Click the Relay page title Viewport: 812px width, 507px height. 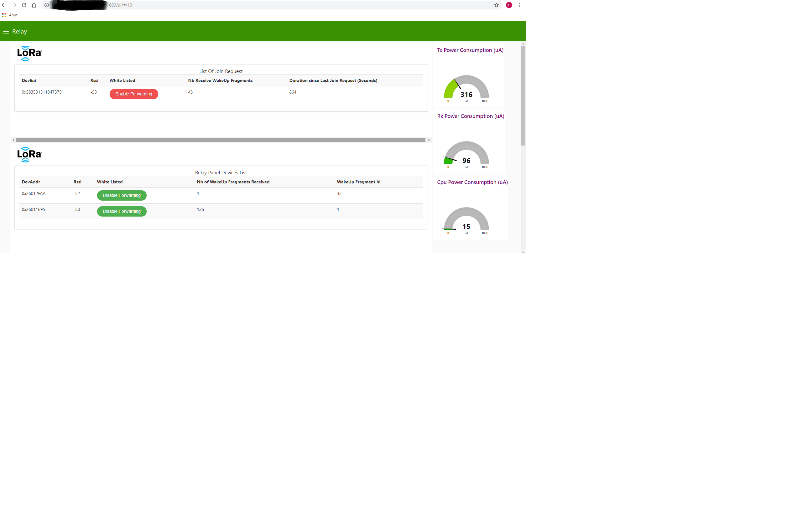coord(20,31)
